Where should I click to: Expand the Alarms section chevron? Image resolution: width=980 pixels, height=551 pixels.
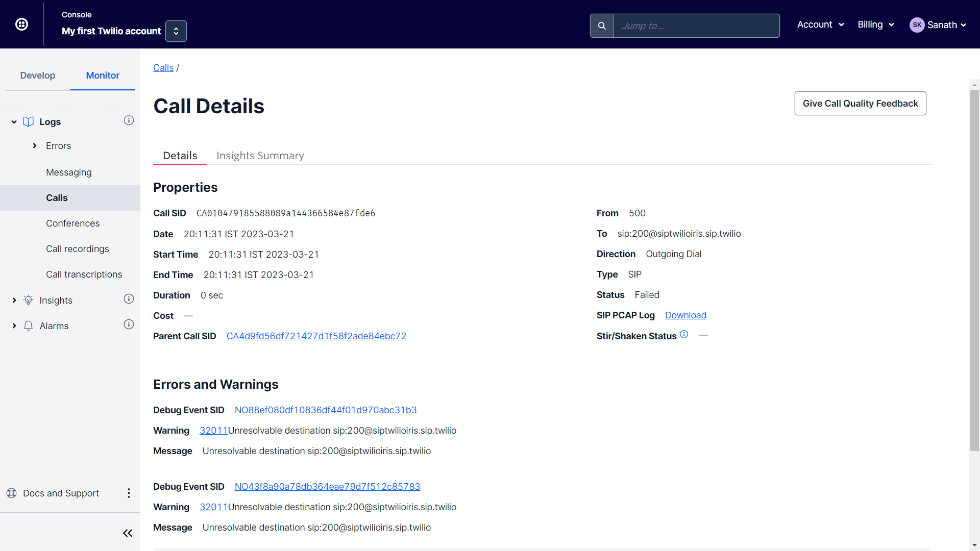coord(14,326)
